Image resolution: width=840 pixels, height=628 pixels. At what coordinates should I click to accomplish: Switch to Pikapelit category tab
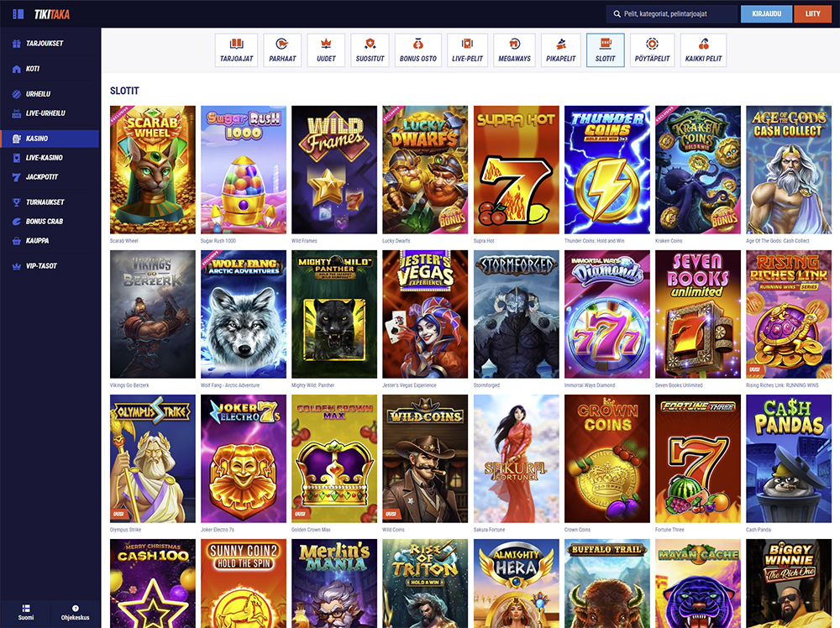(x=561, y=50)
